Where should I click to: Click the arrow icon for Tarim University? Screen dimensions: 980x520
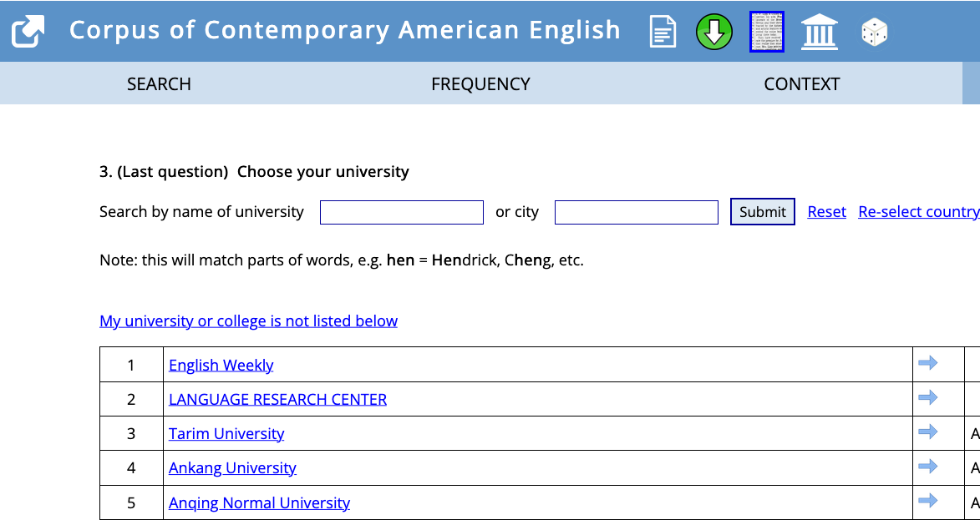tap(927, 432)
